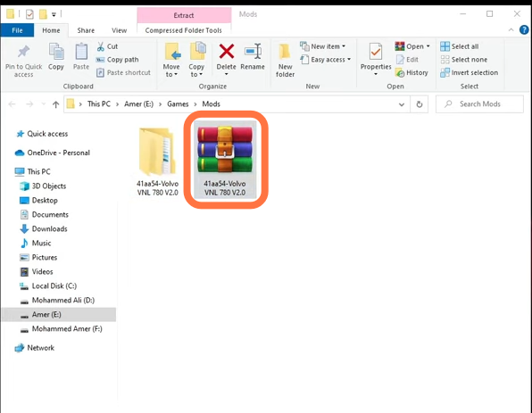Open OneDrive - Personal in sidebar
The height and width of the screenshot is (413, 532).
pos(53,153)
